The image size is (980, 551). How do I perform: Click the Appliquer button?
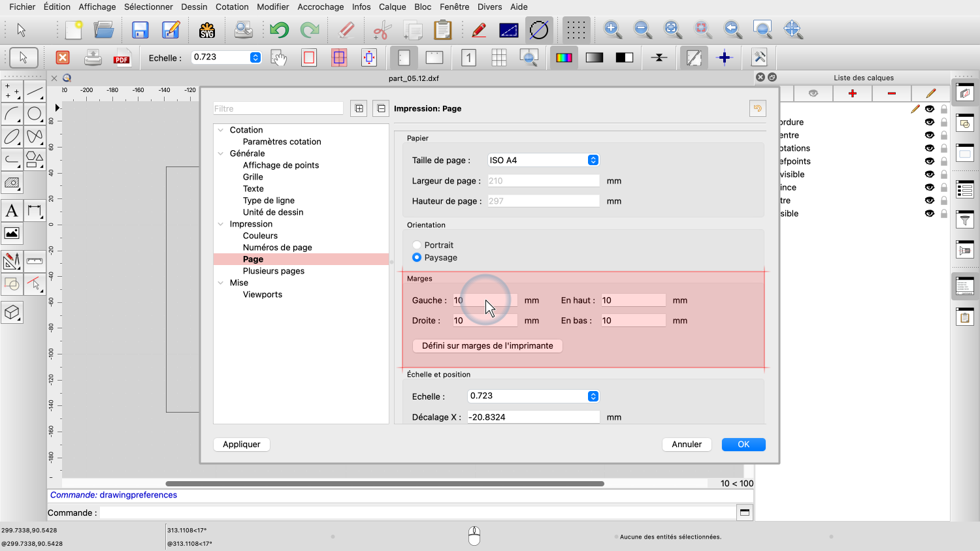(242, 445)
